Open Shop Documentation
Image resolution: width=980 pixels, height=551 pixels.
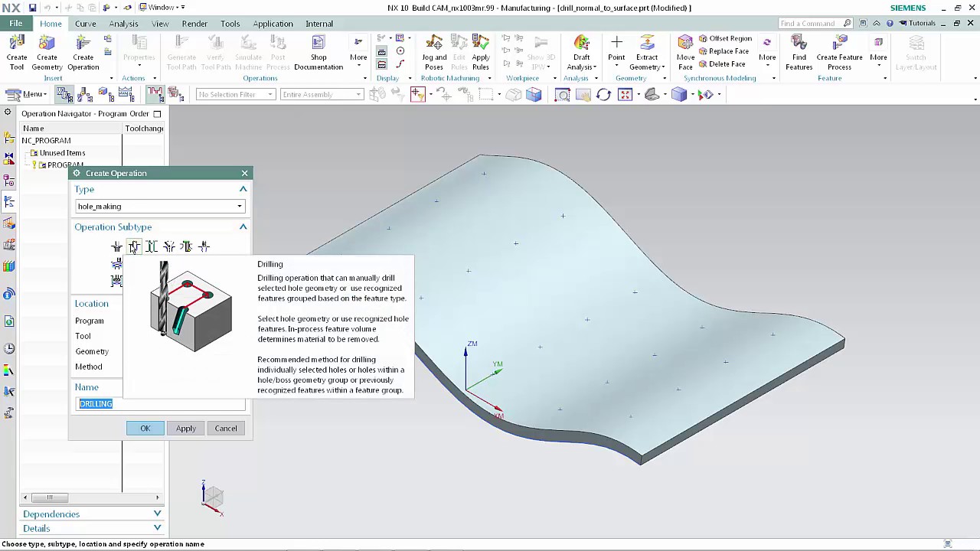(318, 52)
